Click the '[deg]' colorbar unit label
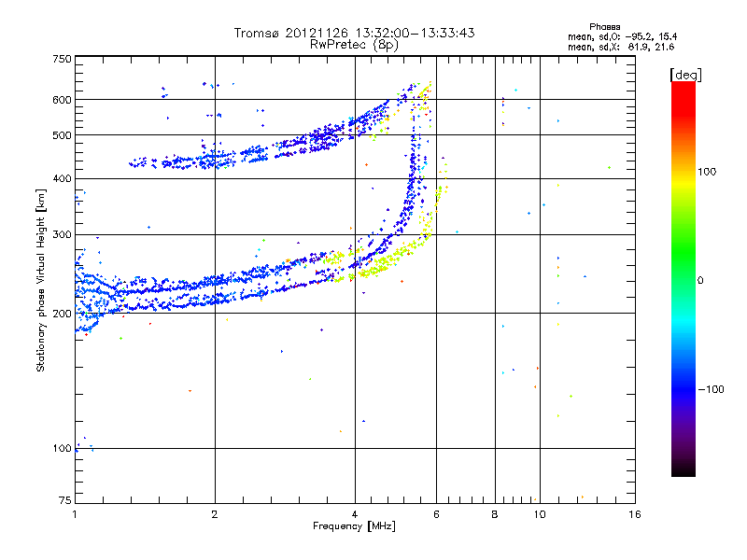This screenshot has height=560, width=747. (x=685, y=75)
